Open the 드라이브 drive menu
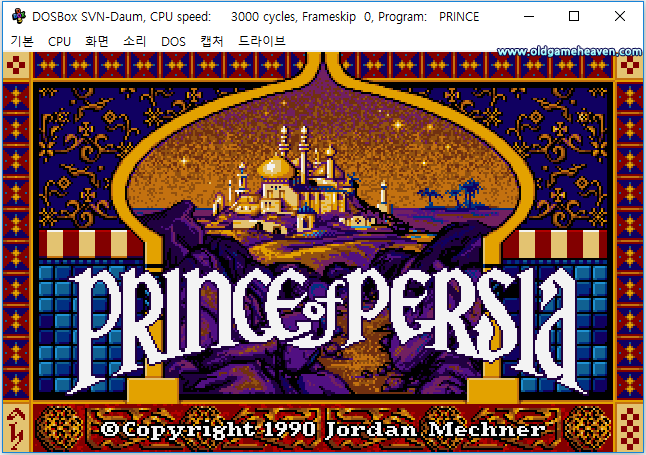The width and height of the screenshot is (646, 455). tap(262, 41)
